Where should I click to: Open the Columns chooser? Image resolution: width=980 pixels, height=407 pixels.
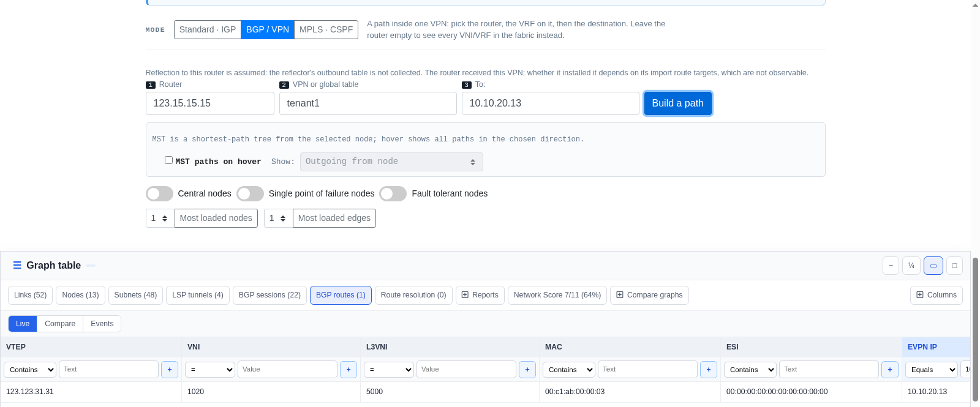[x=937, y=295]
